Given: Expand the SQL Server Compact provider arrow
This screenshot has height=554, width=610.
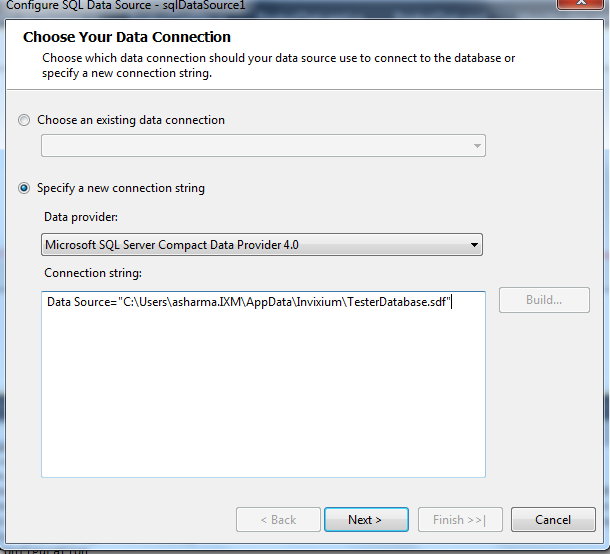Looking at the screenshot, I should pyautogui.click(x=474, y=245).
